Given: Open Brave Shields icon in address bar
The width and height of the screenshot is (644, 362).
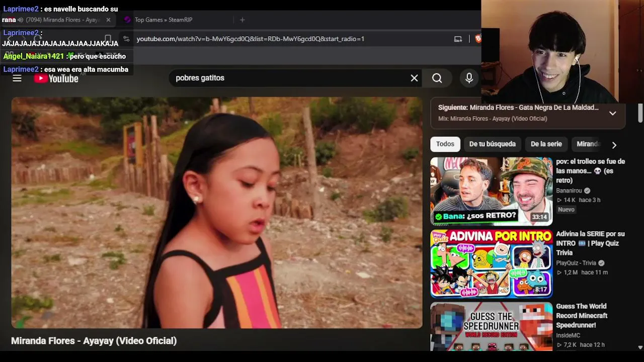Looking at the screenshot, I should click(477, 39).
